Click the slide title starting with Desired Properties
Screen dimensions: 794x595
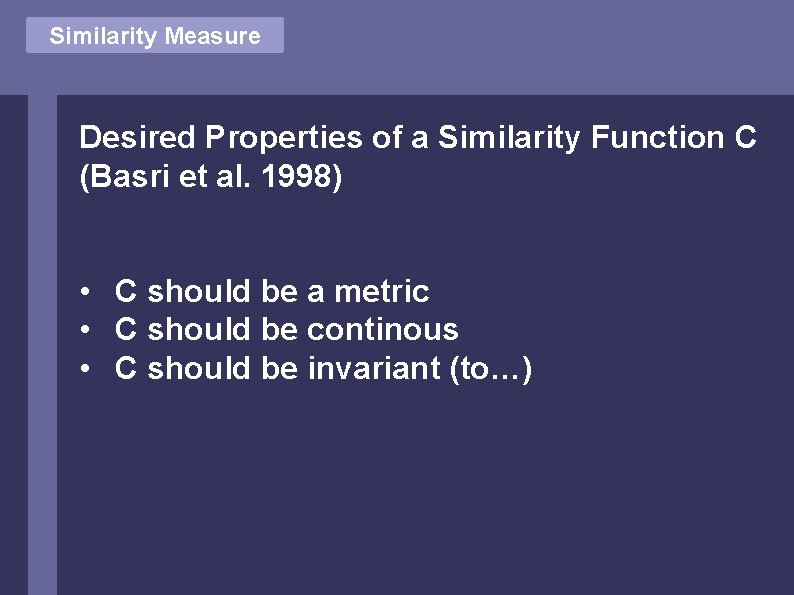pos(417,138)
